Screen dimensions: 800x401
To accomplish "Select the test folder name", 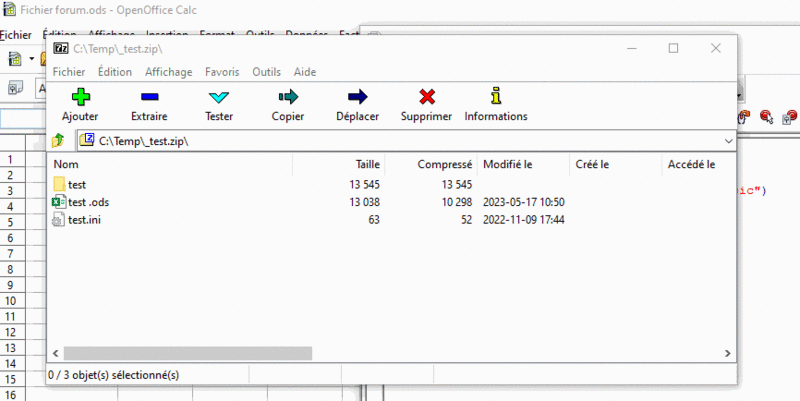I will click(77, 185).
